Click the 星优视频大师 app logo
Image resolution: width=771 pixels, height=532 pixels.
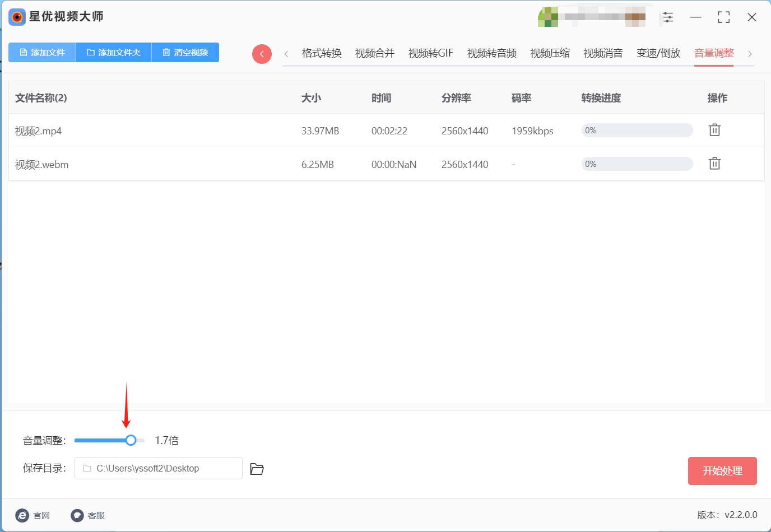[17, 17]
